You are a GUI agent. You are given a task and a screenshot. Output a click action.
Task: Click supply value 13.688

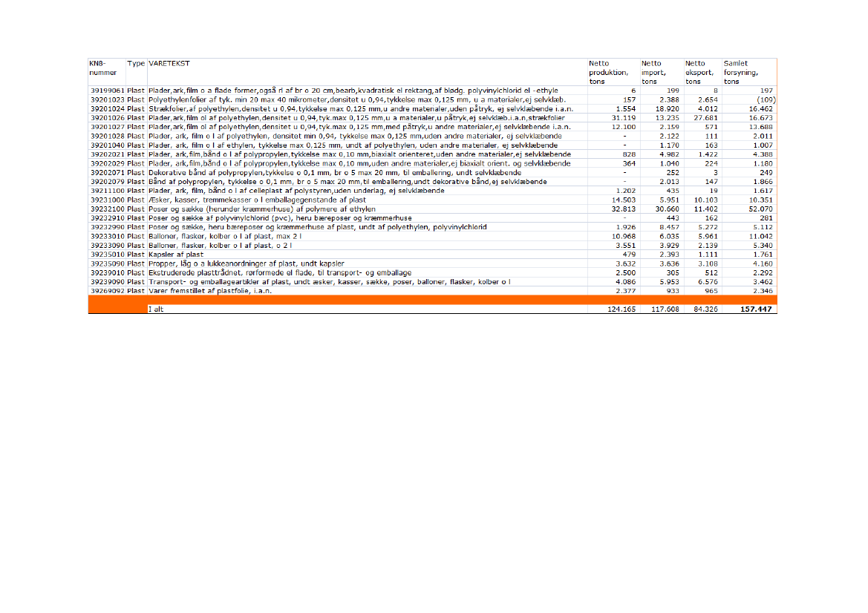click(x=761, y=127)
